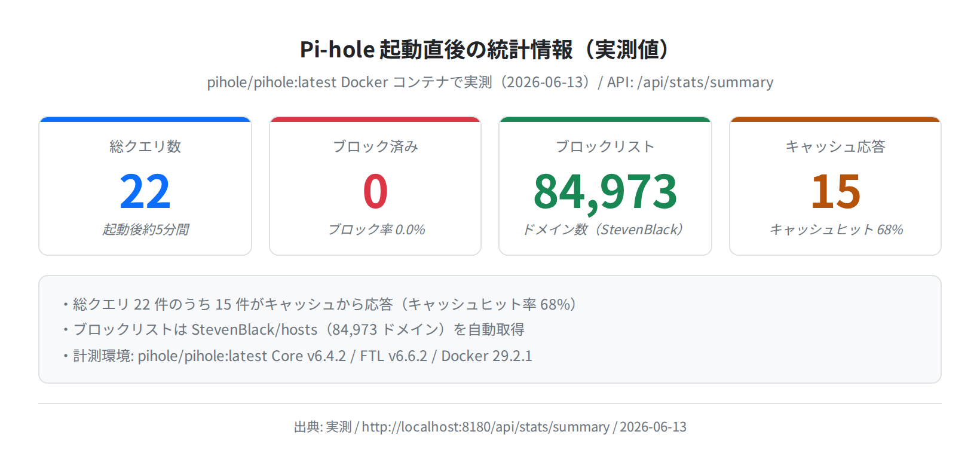This screenshot has height=459, width=980.
Task: Click the bullet line starting '計測環境: pihole/pihole:latest Core v6.4.2'
Action: pyautogui.click(x=296, y=356)
